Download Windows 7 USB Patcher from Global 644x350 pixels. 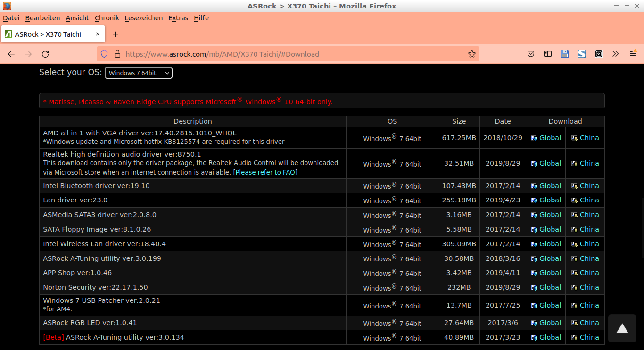coord(550,305)
